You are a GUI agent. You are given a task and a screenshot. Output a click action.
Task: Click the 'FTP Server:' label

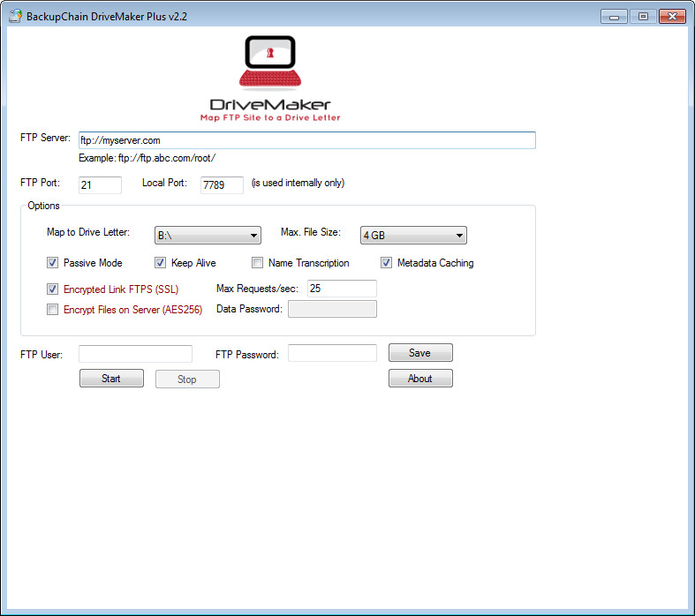(45, 138)
